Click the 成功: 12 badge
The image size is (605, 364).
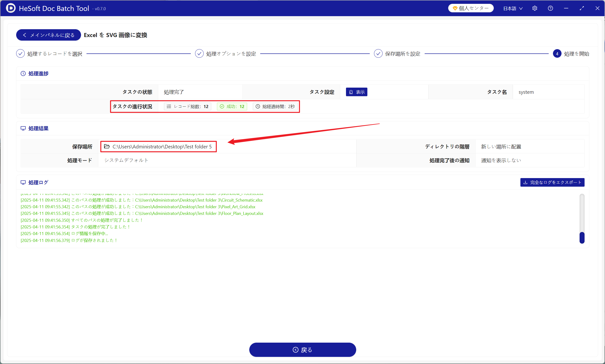click(232, 106)
